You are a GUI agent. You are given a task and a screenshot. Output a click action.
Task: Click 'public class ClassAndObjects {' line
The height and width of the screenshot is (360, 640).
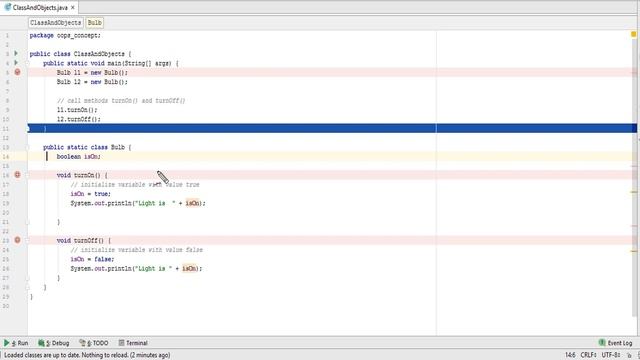pos(80,54)
